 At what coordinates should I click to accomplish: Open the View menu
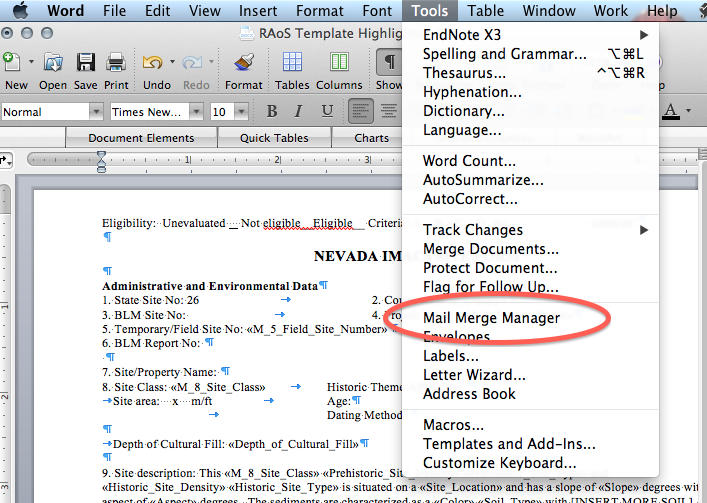pyautogui.click(x=205, y=10)
